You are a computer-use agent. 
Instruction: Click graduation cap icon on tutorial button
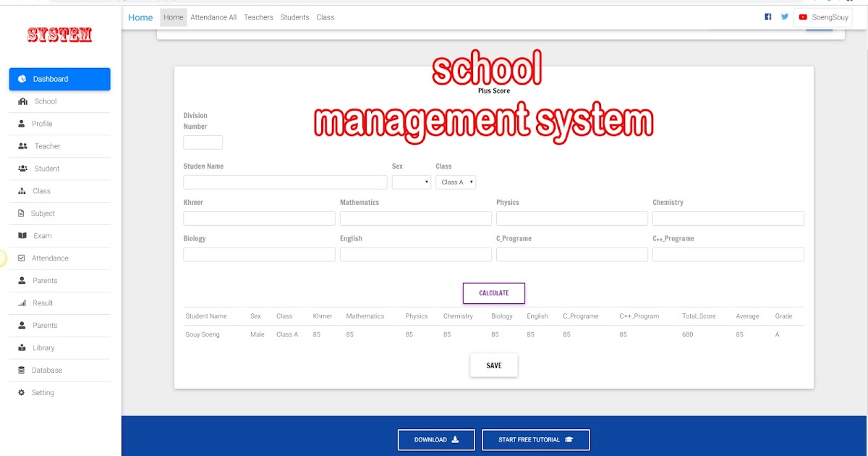tap(569, 439)
